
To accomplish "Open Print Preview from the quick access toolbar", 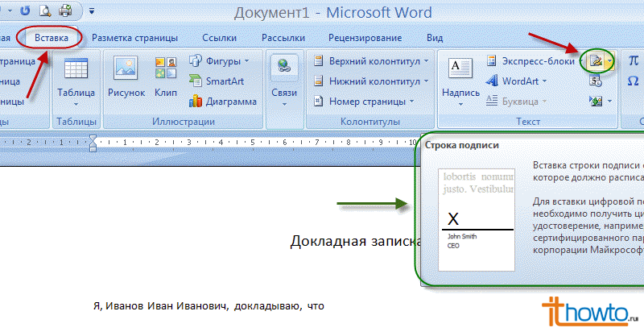I will tap(46, 10).
